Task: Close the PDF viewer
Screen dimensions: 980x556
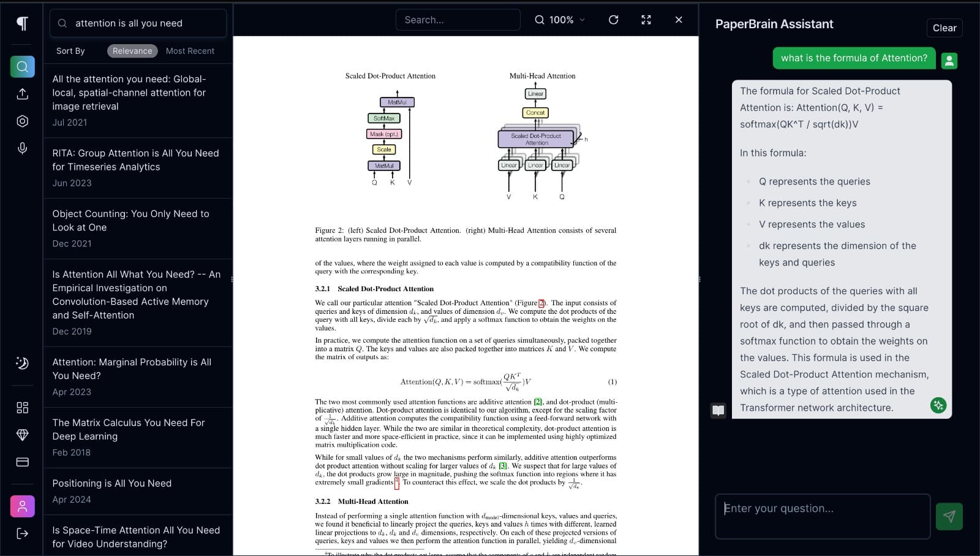Action: point(679,20)
